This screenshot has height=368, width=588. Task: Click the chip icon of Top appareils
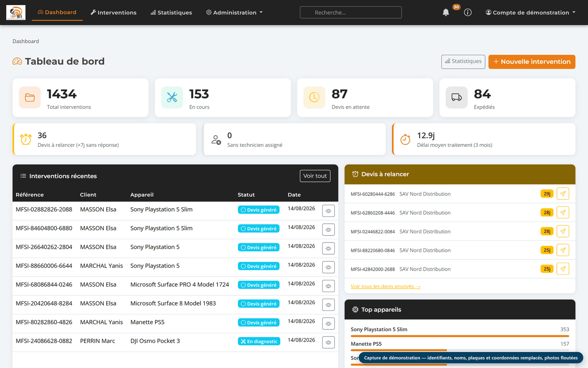[x=355, y=310]
